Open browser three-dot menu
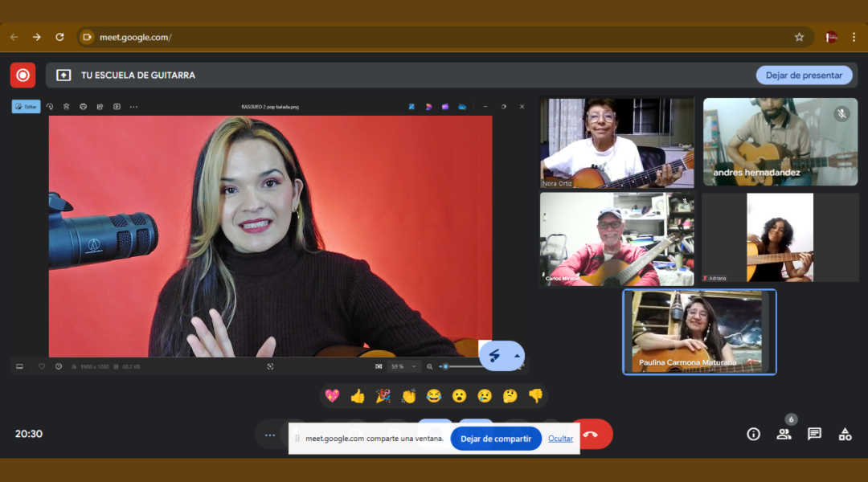The width and height of the screenshot is (868, 482). tap(854, 37)
